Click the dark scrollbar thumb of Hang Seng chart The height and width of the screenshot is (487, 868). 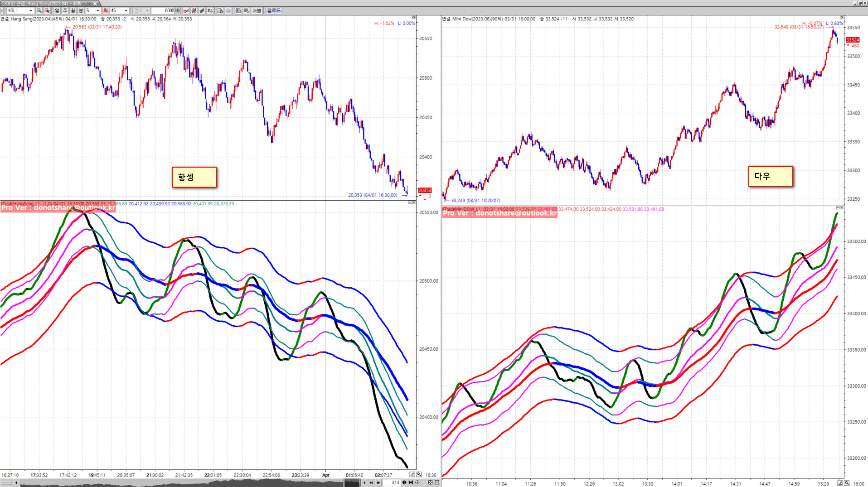352,483
